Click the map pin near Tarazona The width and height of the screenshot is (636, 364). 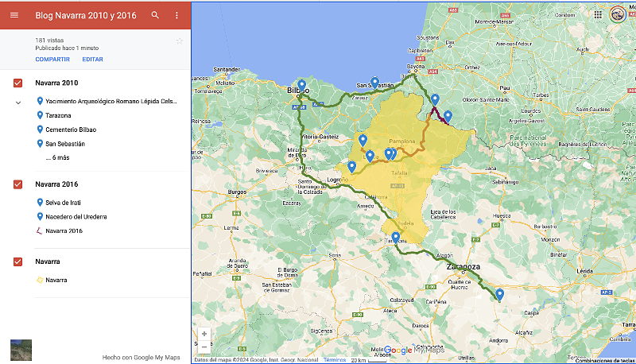pos(395,238)
